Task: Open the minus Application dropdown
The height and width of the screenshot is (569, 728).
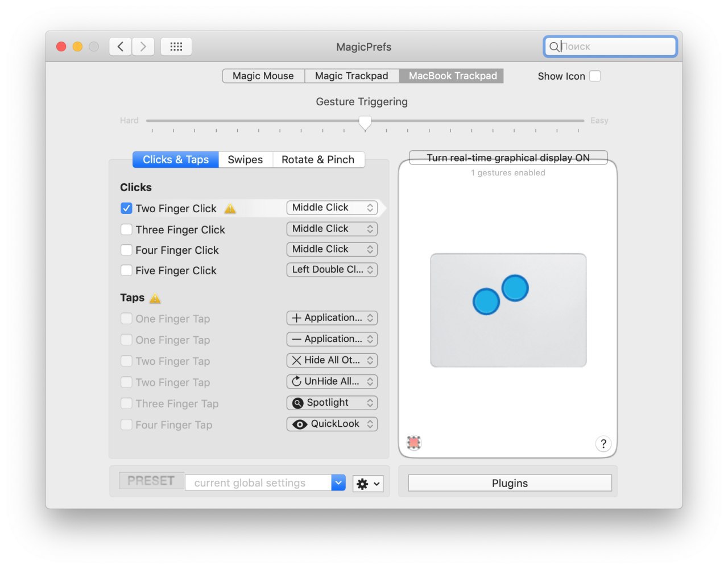Action: (332, 339)
